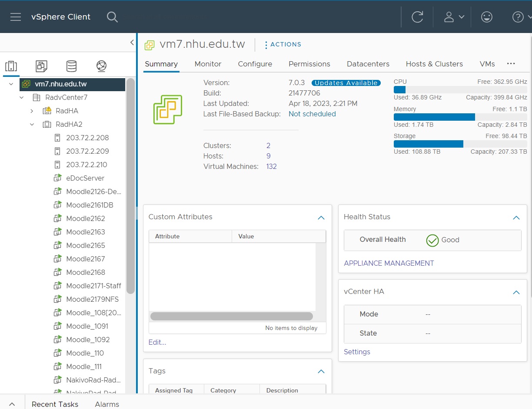Collapse the navigation side panel
The height and width of the screenshot is (409, 532).
132,42
